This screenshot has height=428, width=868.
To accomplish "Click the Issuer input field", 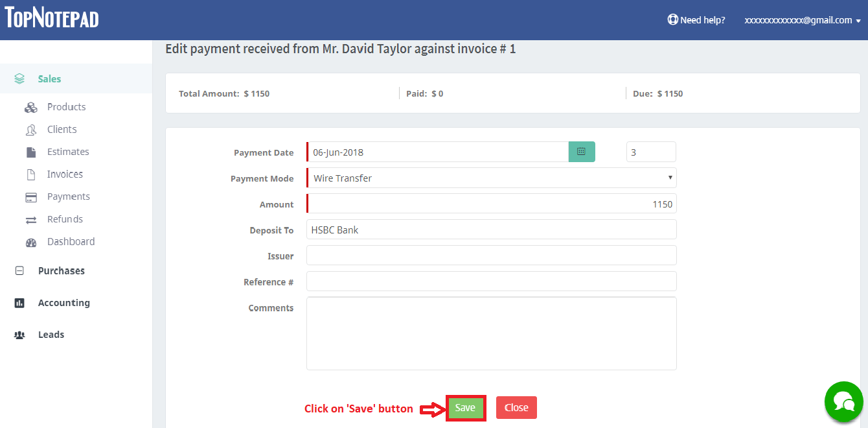I will click(492, 256).
